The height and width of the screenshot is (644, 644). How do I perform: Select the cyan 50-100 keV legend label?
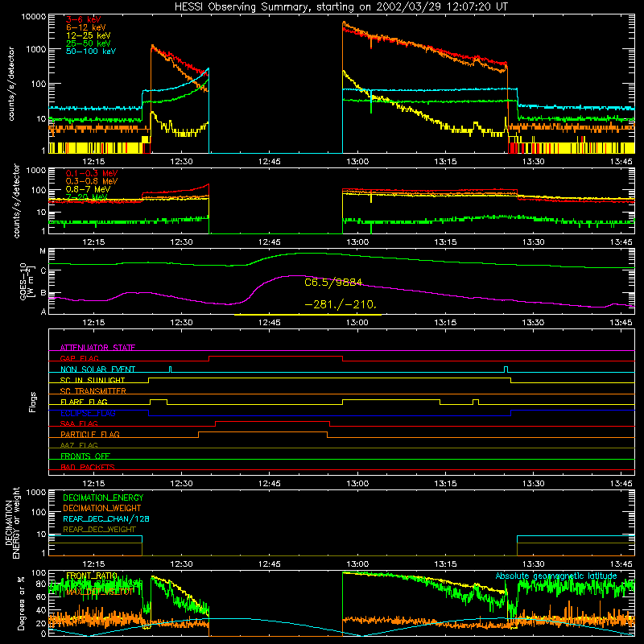tap(91, 52)
